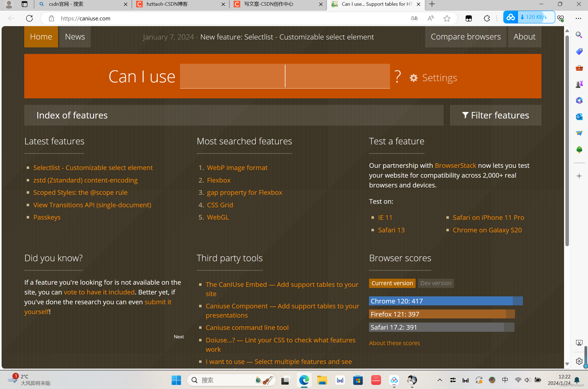Open the Home navigation tab
588x389 pixels.
pos(41,37)
